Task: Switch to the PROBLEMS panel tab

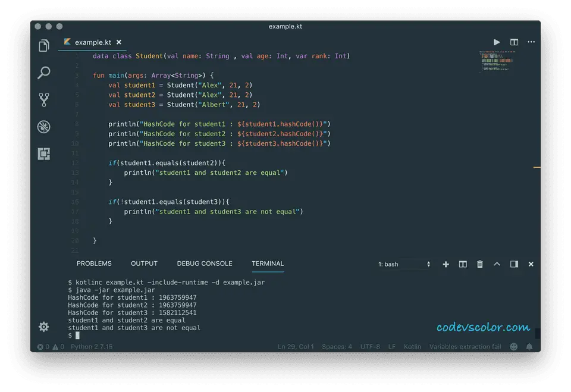Action: pyautogui.click(x=94, y=264)
